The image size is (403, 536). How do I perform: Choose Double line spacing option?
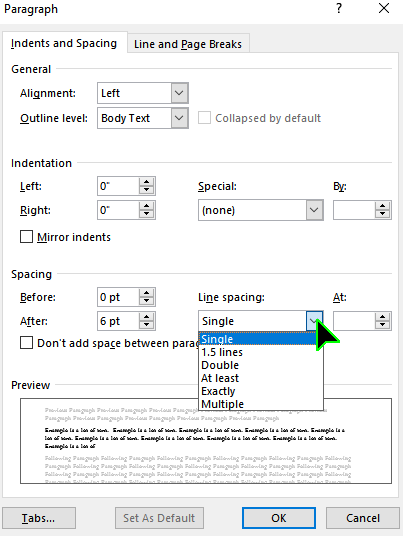(261, 365)
